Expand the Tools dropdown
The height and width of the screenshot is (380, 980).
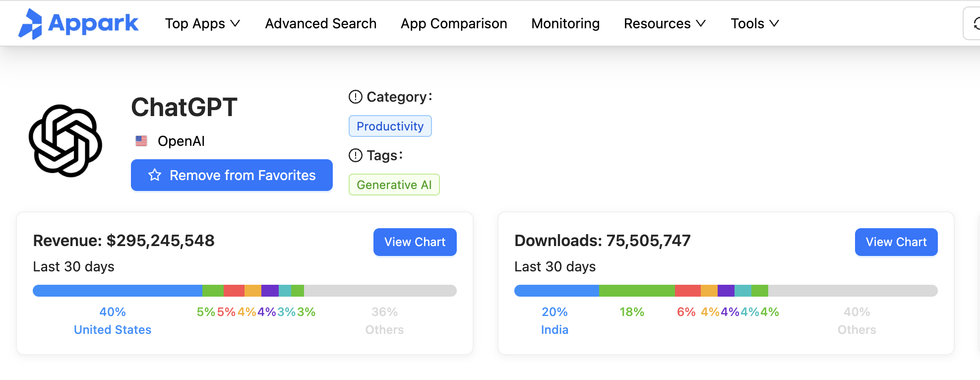point(754,23)
